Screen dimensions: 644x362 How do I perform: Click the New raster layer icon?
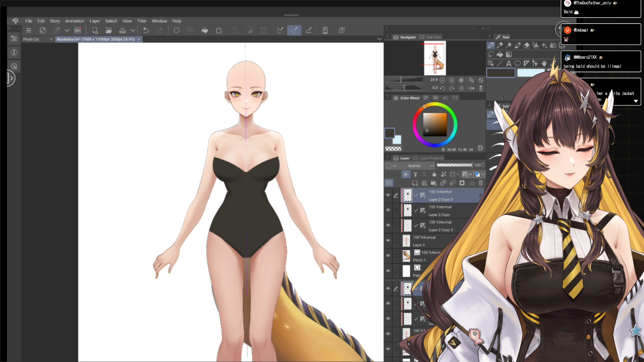[415, 183]
